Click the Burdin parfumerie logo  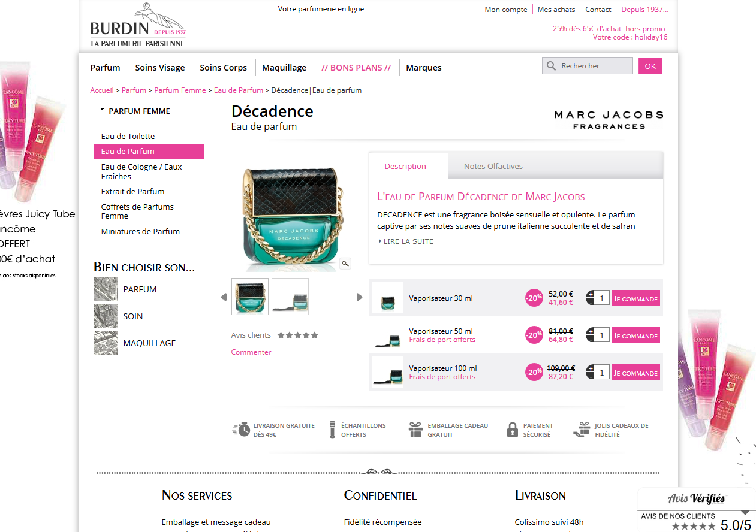[138, 25]
